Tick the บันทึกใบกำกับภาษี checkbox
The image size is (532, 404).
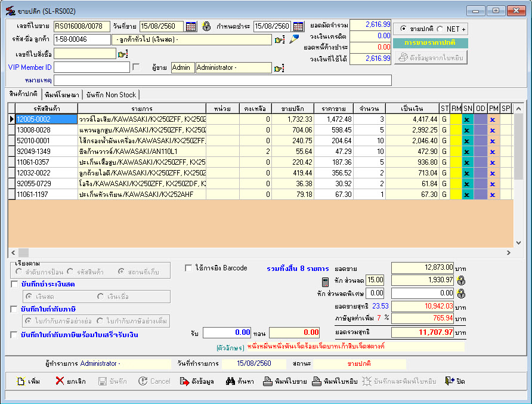coord(14,309)
